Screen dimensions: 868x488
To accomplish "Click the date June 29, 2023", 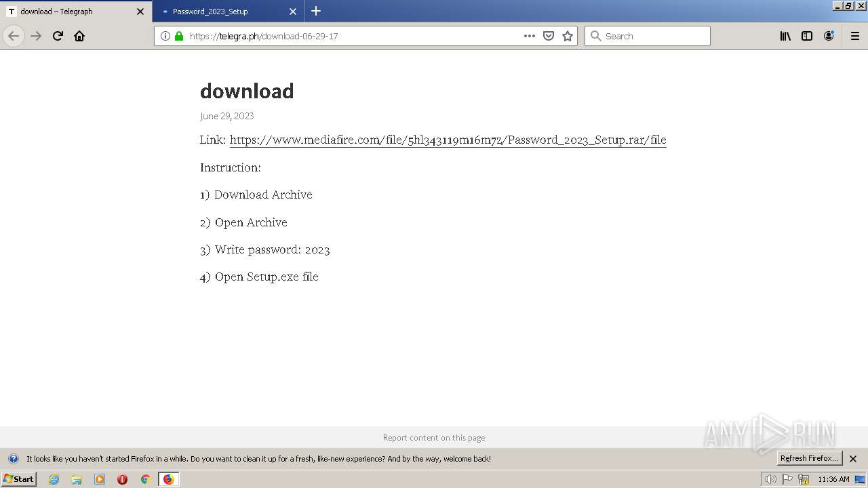I will 226,116.
